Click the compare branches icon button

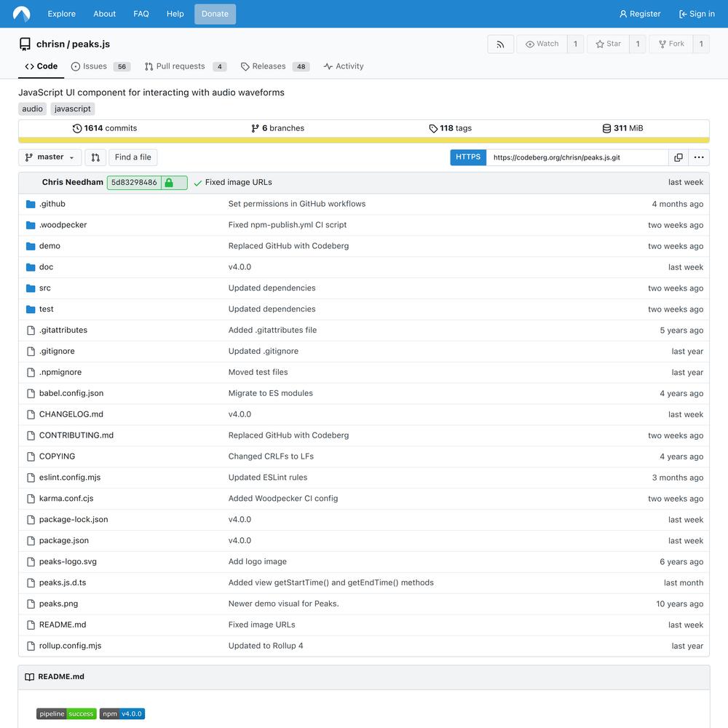point(95,157)
